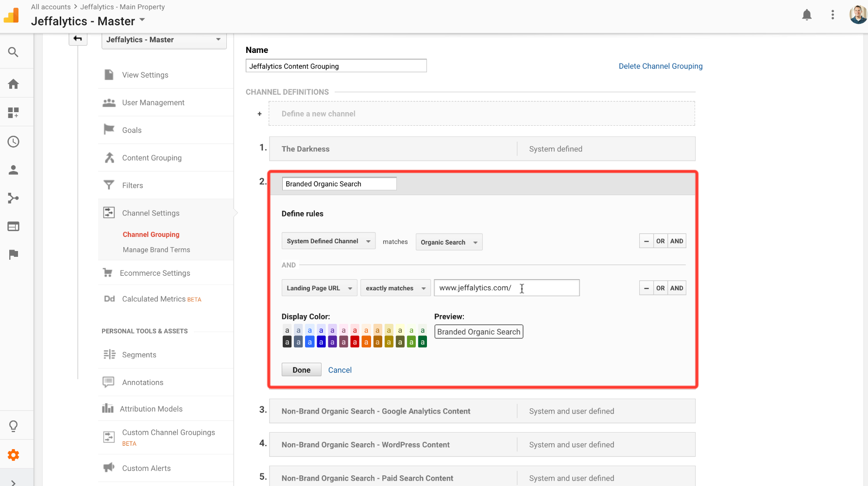Screen dimensions: 868x486
Task: Click the User Management people icon
Action: coord(109,102)
